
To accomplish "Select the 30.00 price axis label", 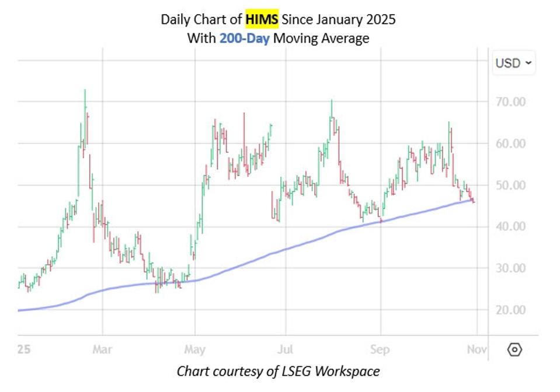I will pos(510,268).
